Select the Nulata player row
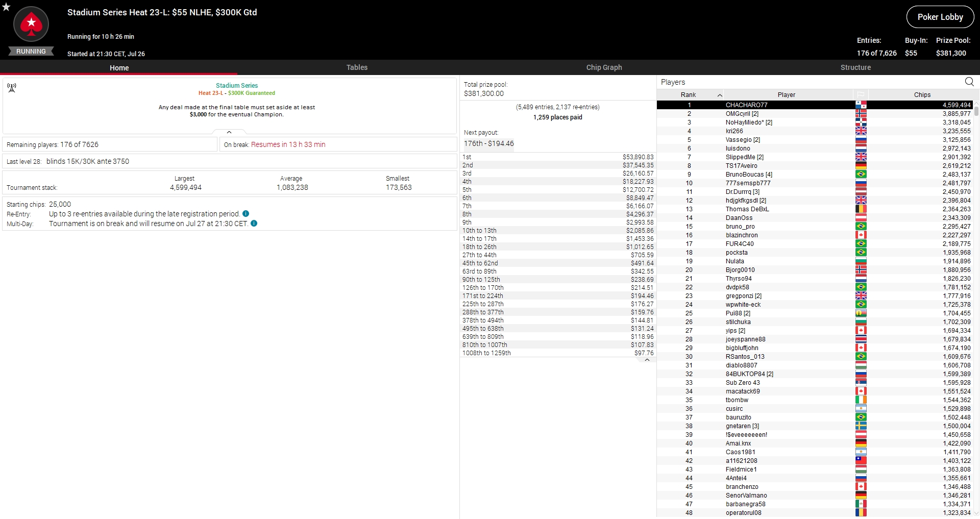This screenshot has height=519, width=980. coord(815,261)
